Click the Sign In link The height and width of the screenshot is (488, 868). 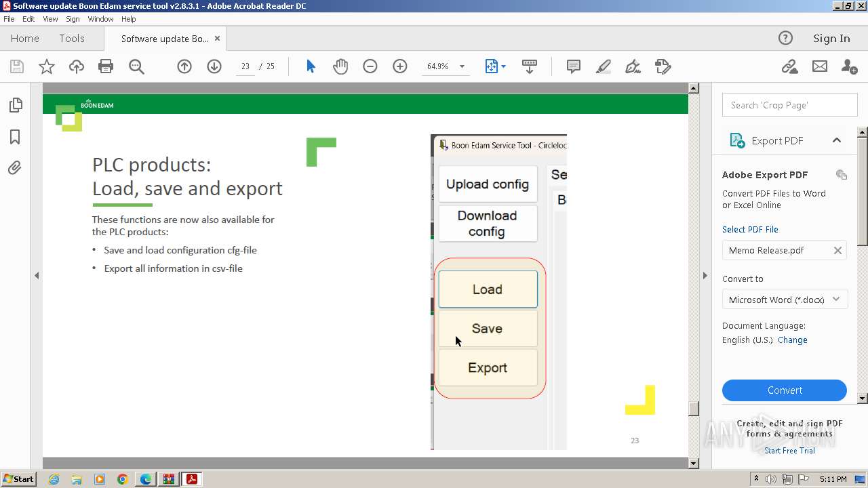pyautogui.click(x=831, y=38)
